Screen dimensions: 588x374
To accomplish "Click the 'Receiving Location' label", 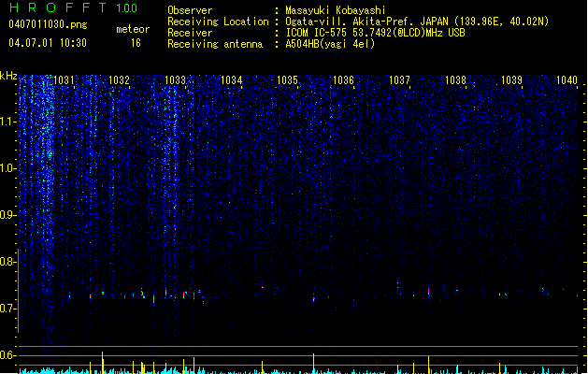I will click(x=218, y=22).
